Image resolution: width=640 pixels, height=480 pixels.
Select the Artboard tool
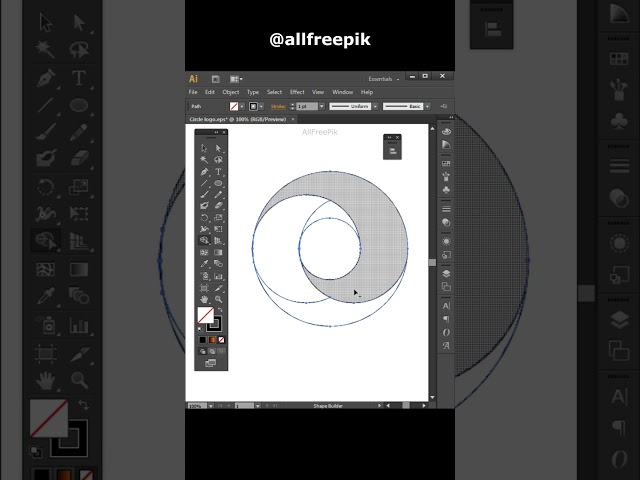coord(204,288)
